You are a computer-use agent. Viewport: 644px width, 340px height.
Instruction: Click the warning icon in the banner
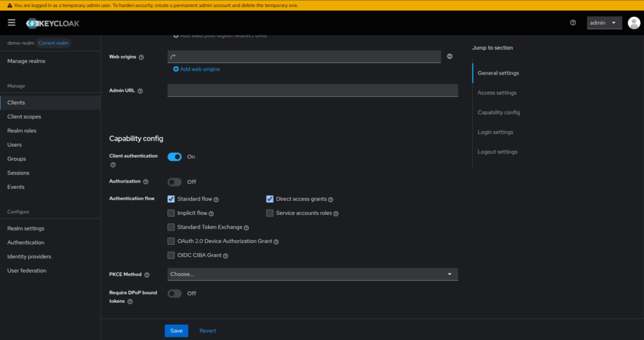tap(10, 5)
